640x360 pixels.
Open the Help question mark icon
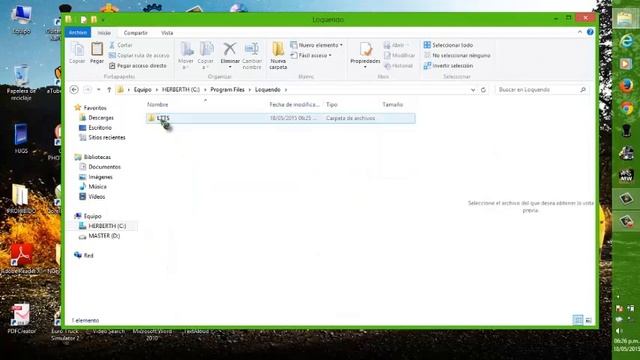click(590, 32)
